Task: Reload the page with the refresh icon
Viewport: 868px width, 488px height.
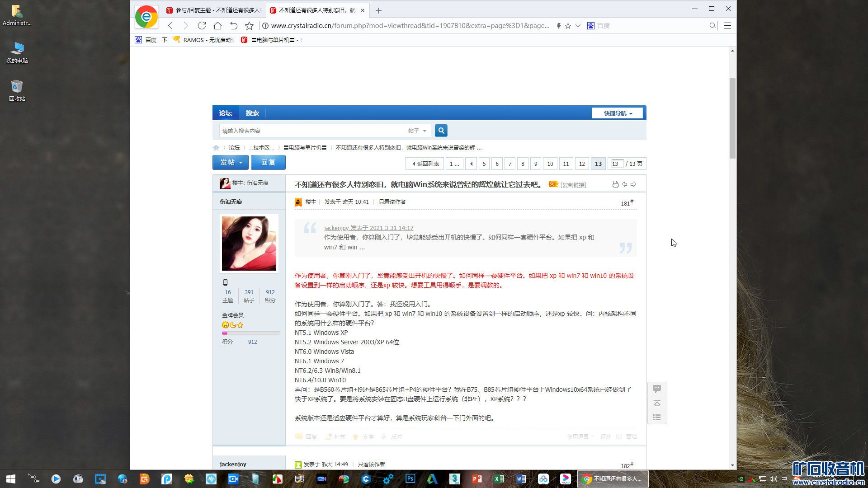Action: 202,26
